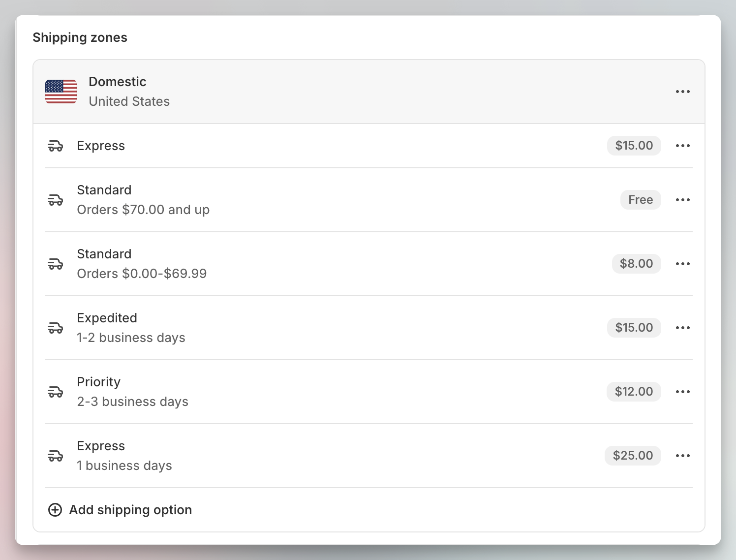The image size is (736, 560).
Task: Click the truck icon beside Express $15.00
Action: coord(56,146)
